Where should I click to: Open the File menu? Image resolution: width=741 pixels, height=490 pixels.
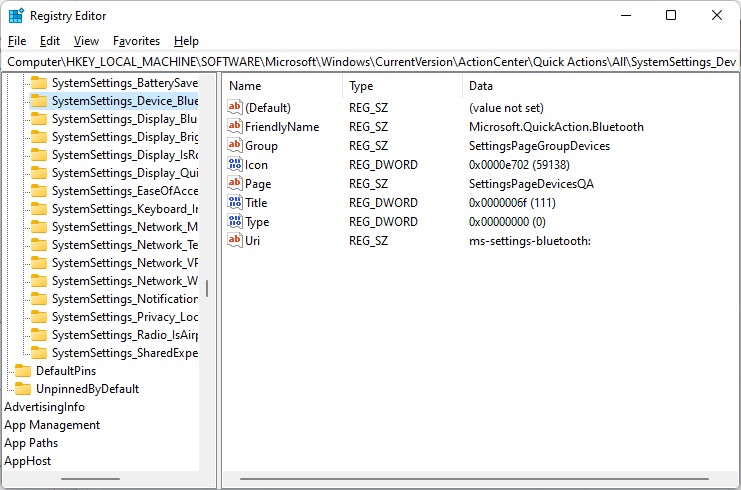[17, 41]
